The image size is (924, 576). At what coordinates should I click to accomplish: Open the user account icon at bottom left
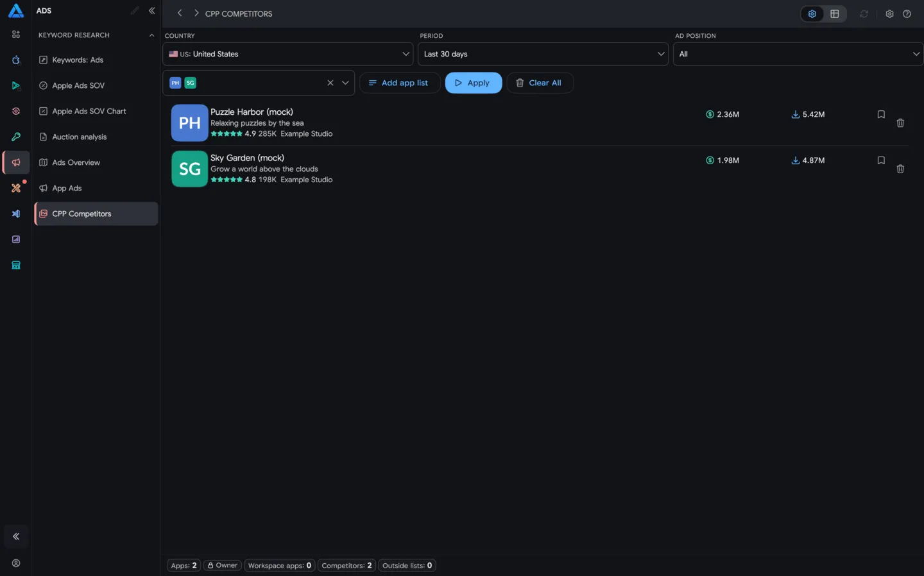[x=16, y=563]
